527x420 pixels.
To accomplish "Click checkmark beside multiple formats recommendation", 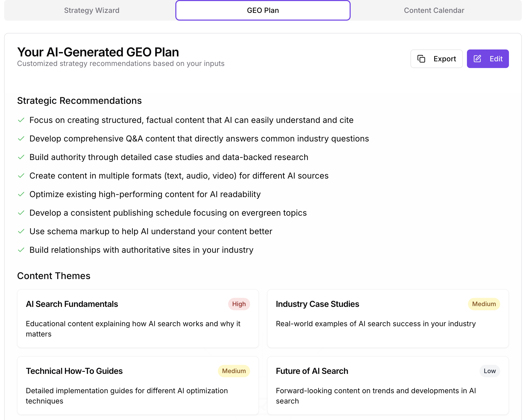I will coord(21,176).
